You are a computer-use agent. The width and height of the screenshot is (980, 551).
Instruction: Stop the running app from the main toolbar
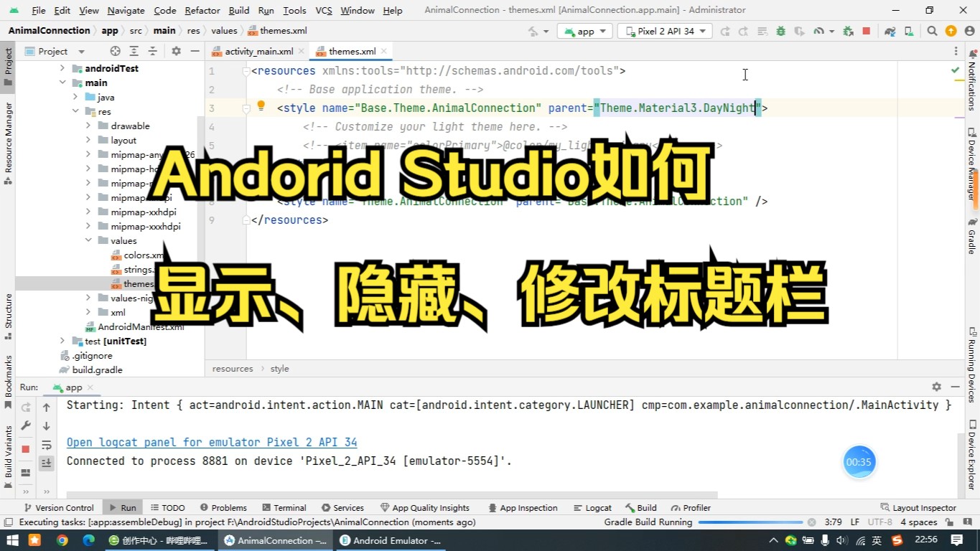[x=867, y=31]
